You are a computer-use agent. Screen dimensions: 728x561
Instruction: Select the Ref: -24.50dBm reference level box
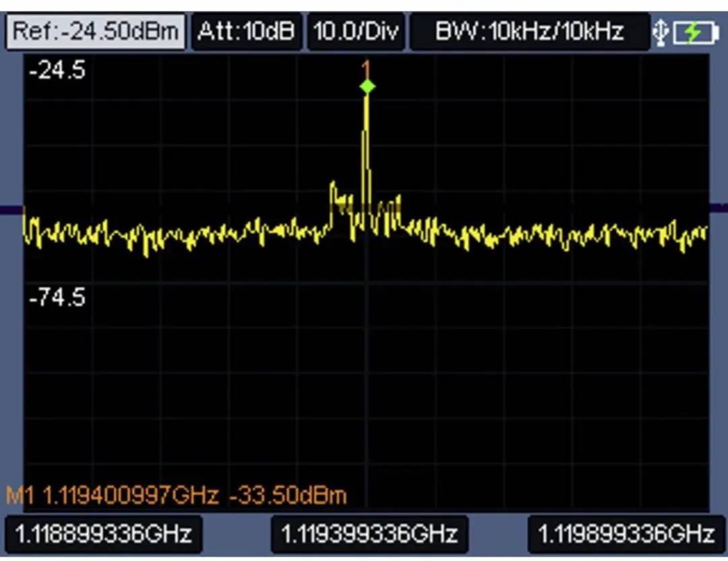(95, 32)
